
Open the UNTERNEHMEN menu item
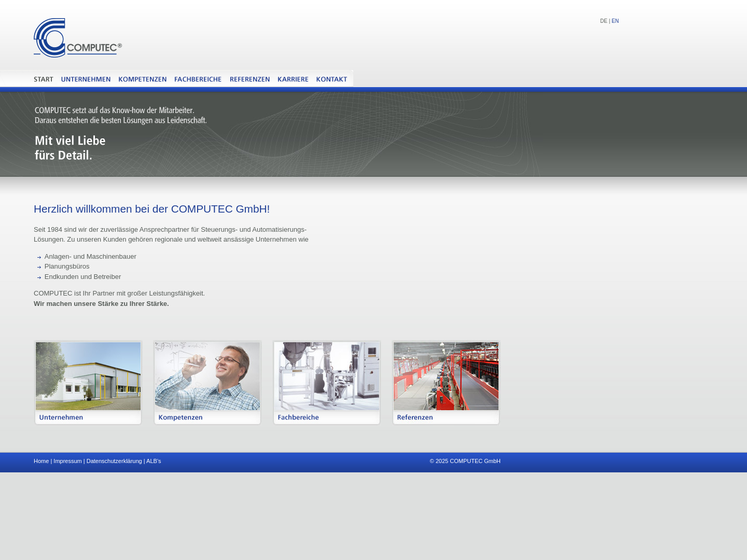coord(86,79)
